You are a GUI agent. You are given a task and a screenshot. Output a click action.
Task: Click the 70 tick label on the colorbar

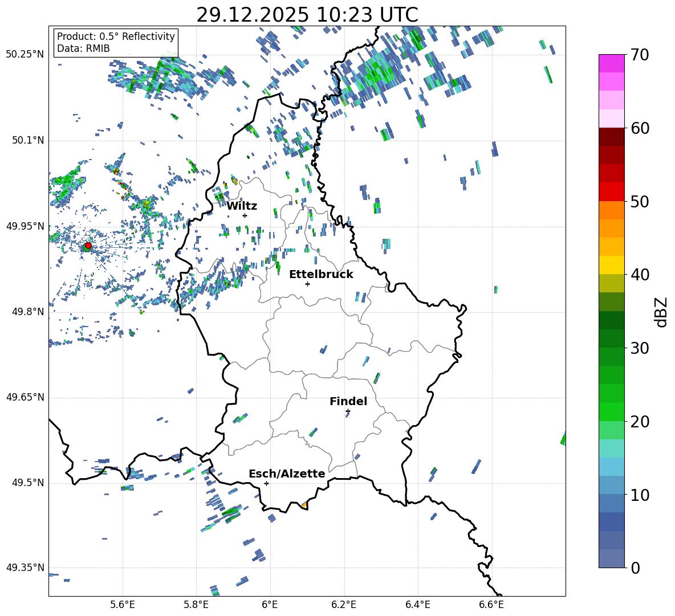(x=641, y=55)
